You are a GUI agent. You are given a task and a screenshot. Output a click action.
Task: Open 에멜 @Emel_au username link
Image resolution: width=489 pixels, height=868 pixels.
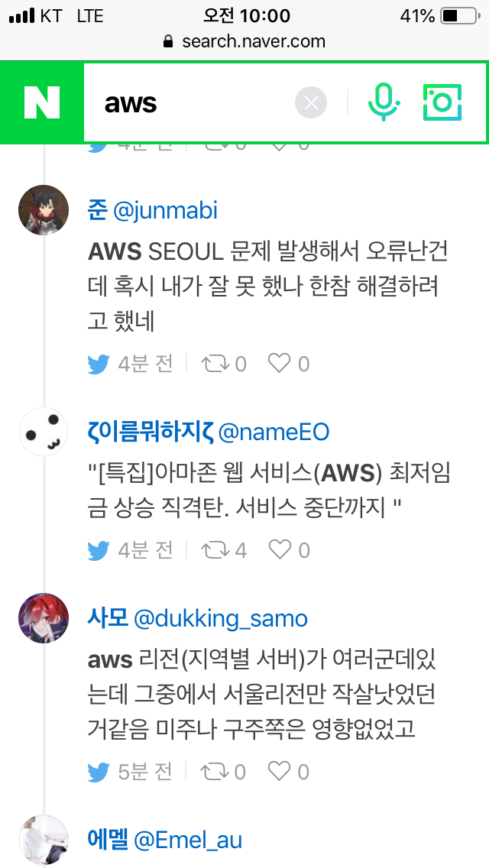tap(164, 840)
